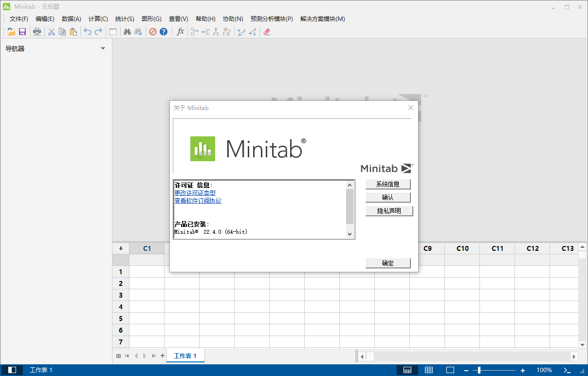588x376 pixels.
Task: Switch to worksheet-only grid view in status bar
Action: coord(429,370)
